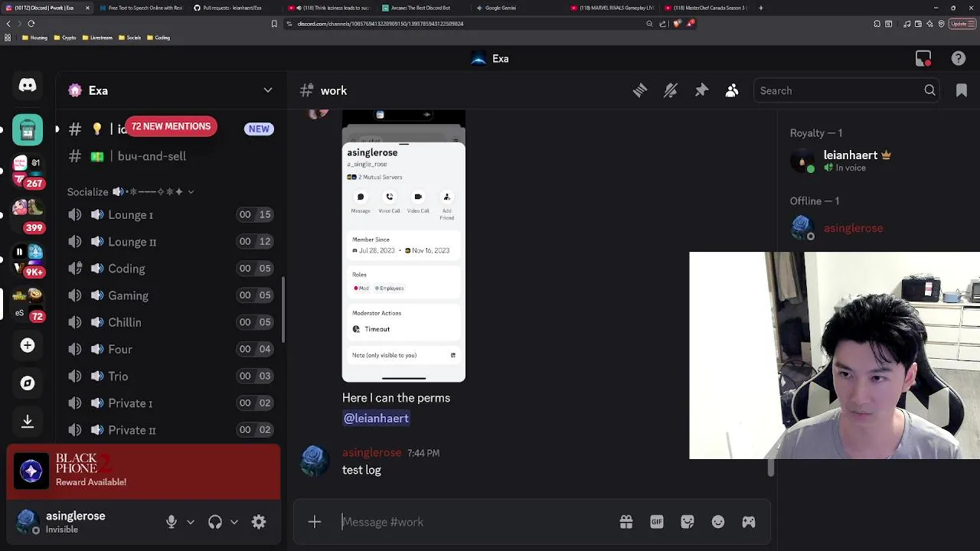Viewport: 980px width, 551px height.
Task: Switch to GitHub Pull requests tab
Action: [232, 8]
